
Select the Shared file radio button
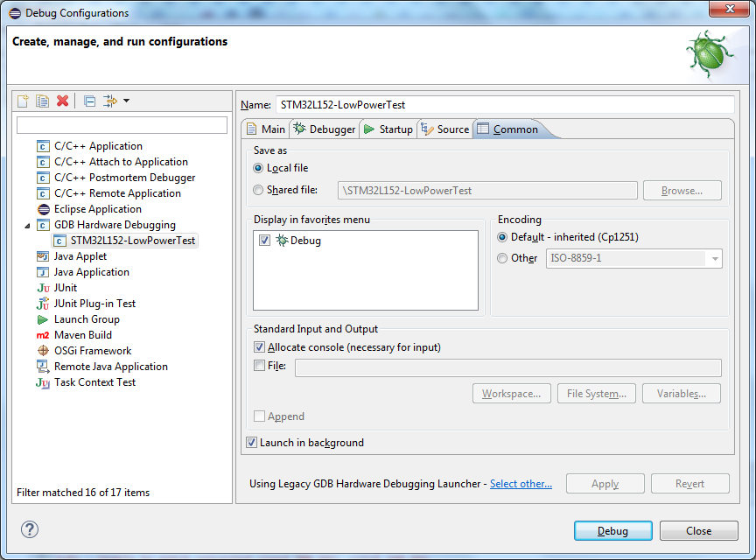258,190
